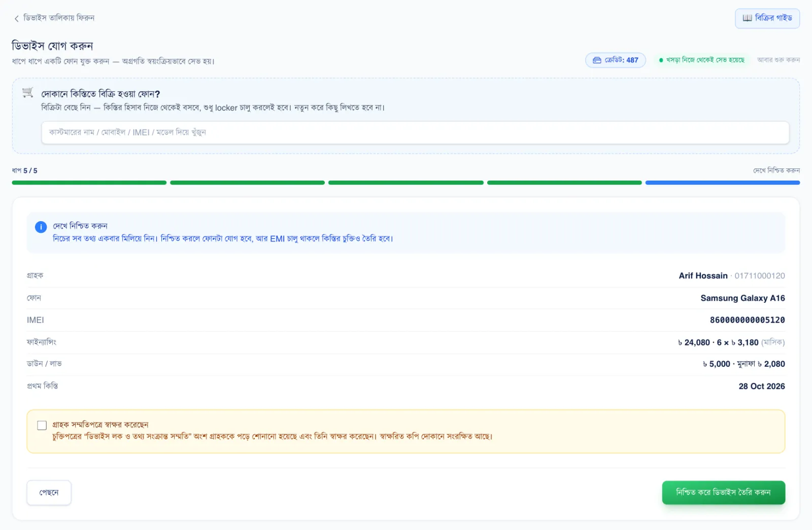812x530 pixels.
Task: Click the গ্রাহক row label
Action: pyautogui.click(x=35, y=276)
